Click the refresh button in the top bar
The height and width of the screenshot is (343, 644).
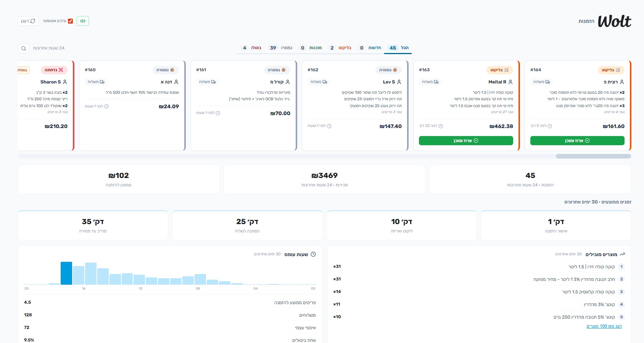(28, 21)
